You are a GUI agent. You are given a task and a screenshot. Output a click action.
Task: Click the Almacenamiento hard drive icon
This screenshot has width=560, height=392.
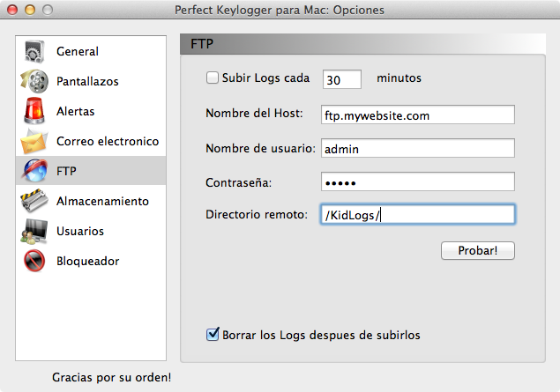point(34,201)
